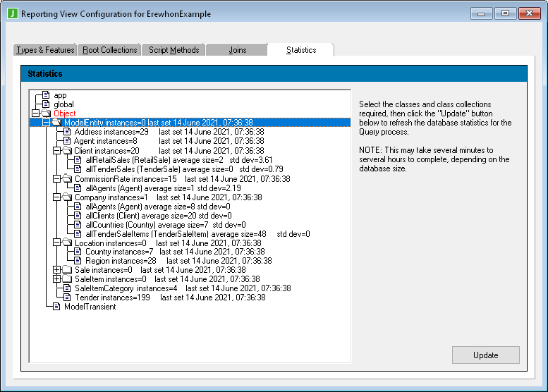Click the document icon beside global

coord(46,104)
